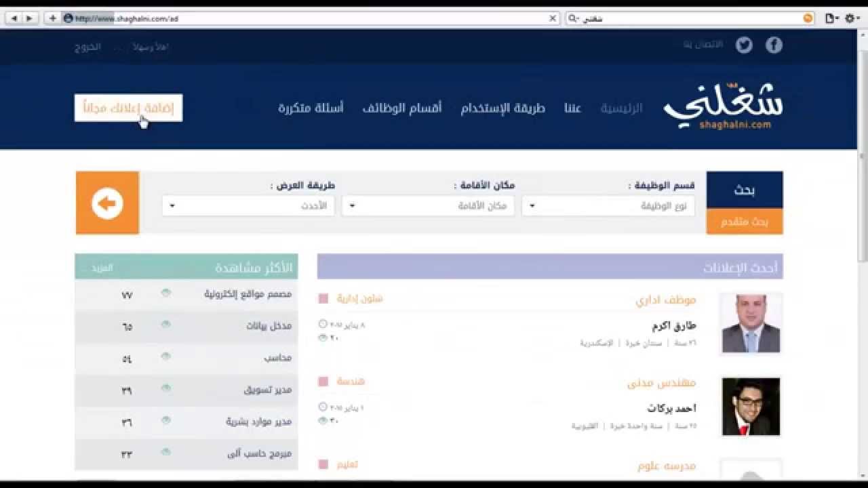The width and height of the screenshot is (868, 488).
Task: Click the X stop/clear icon in the address bar
Action: 553,18
